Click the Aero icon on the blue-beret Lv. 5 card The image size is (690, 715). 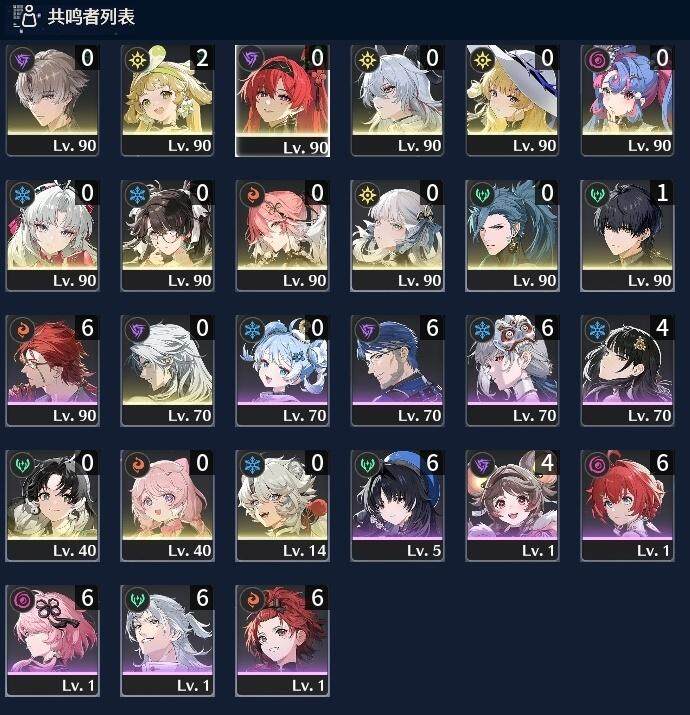(368, 465)
